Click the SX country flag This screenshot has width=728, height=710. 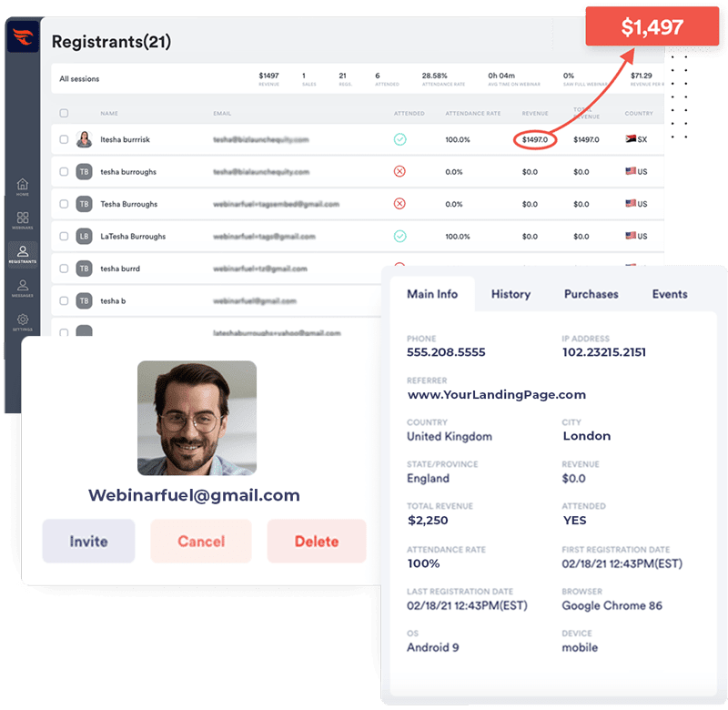(x=631, y=139)
